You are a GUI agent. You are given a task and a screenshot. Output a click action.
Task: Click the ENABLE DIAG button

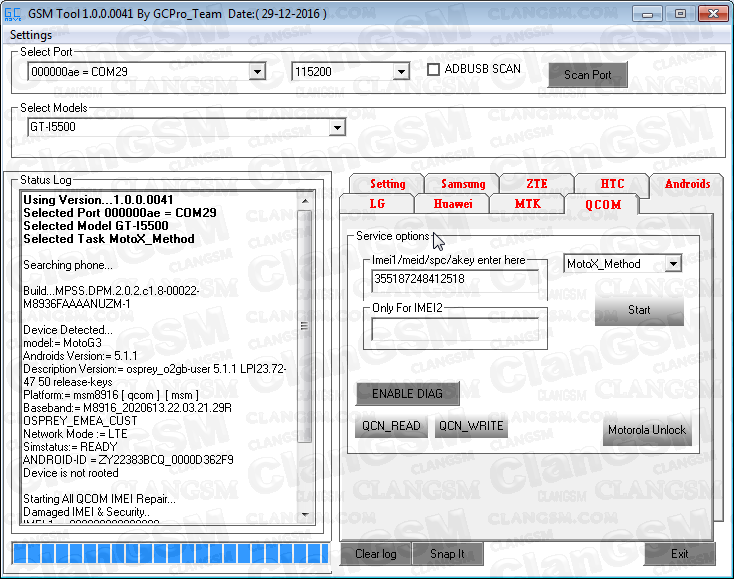tap(407, 394)
